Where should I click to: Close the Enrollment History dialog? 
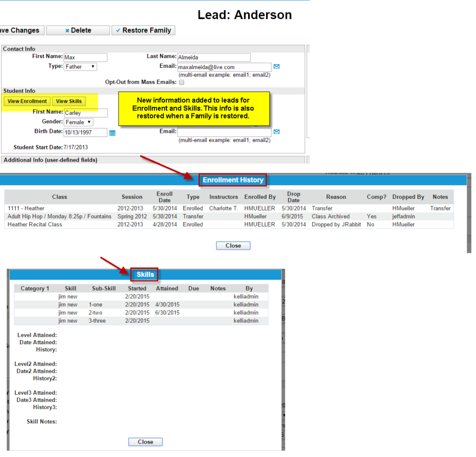coord(233,245)
